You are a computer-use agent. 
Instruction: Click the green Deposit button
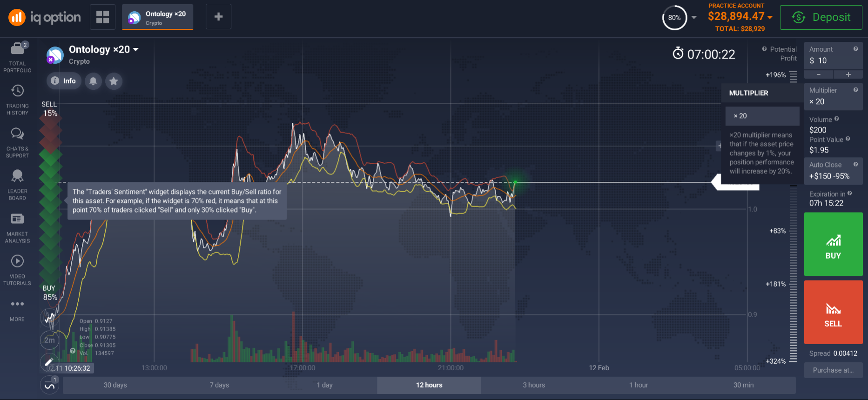coord(821,17)
